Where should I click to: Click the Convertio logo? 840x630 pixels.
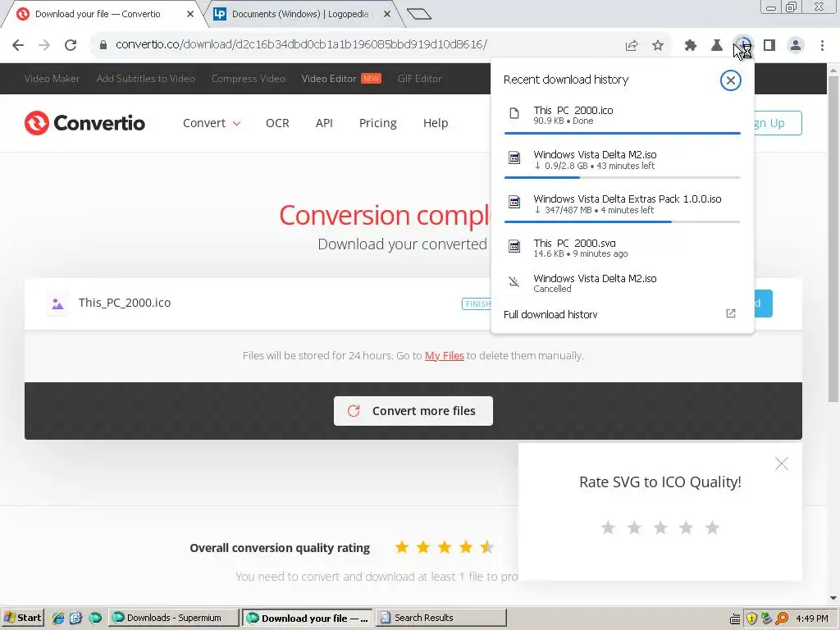click(84, 123)
